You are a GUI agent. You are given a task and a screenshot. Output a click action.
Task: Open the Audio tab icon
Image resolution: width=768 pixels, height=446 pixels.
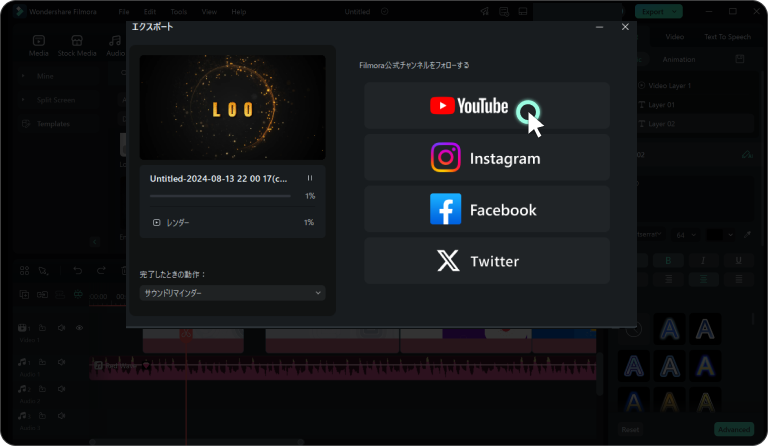[115, 41]
